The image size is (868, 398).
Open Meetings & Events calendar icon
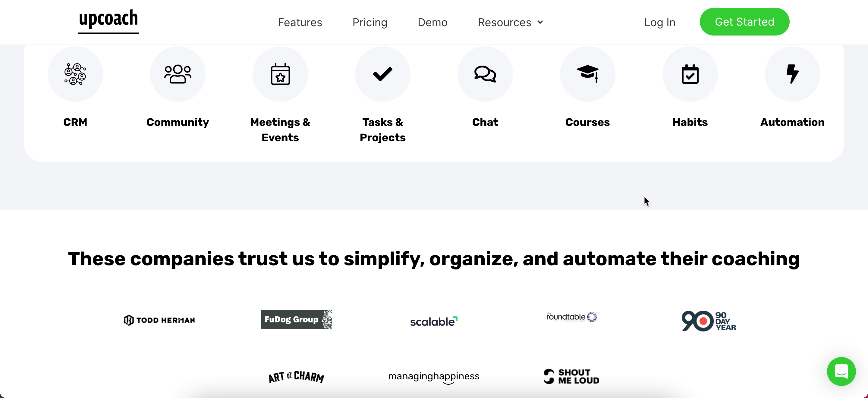280,74
